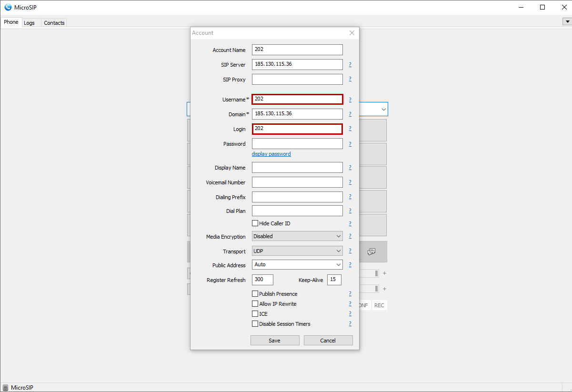Viewport: 572px width, 392px height.
Task: Open the Transport dropdown set to UDP
Action: point(297,251)
